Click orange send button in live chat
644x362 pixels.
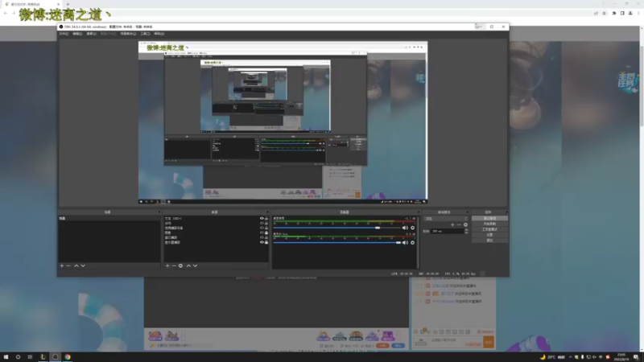click(x=489, y=342)
